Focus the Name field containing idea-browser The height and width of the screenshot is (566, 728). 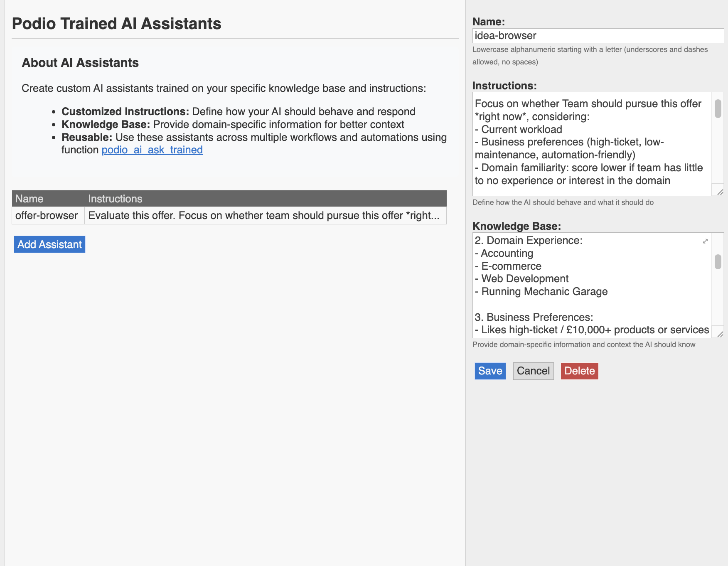click(x=598, y=36)
